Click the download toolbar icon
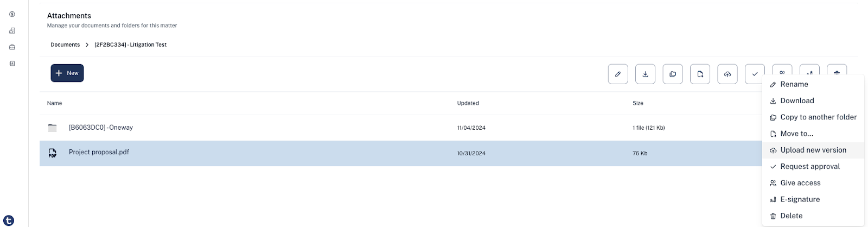 pyautogui.click(x=645, y=74)
